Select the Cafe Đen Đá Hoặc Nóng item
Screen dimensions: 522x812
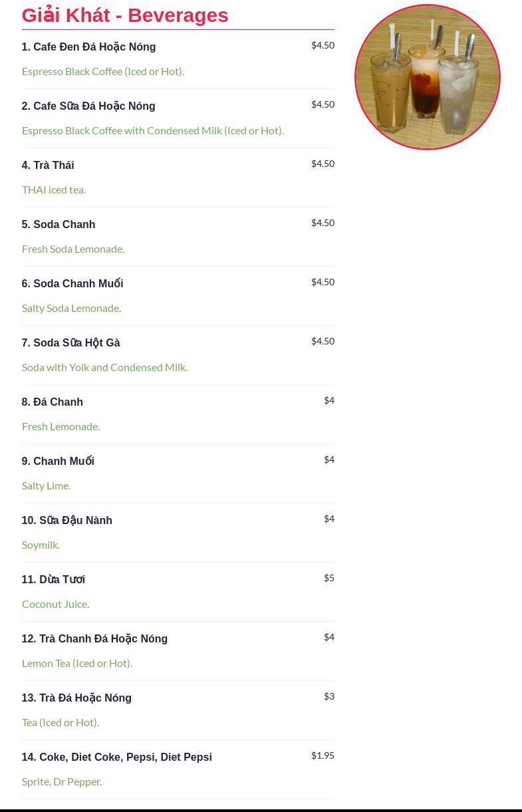click(88, 47)
